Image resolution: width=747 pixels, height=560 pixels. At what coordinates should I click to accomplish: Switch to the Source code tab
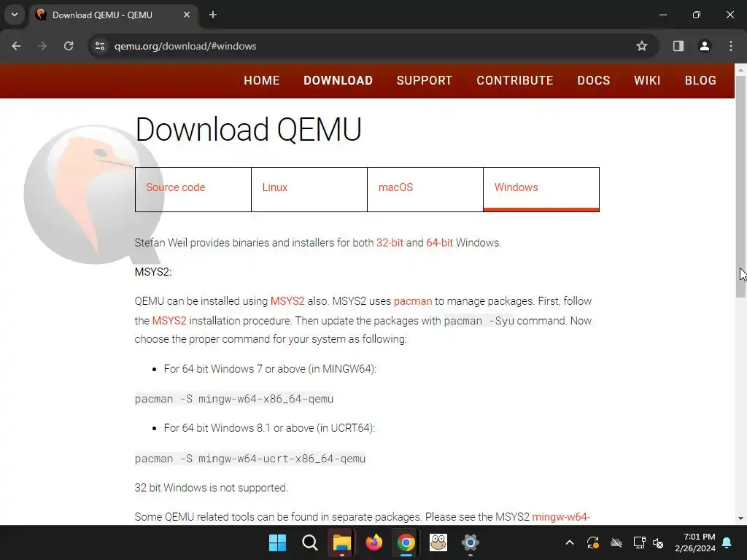click(193, 189)
